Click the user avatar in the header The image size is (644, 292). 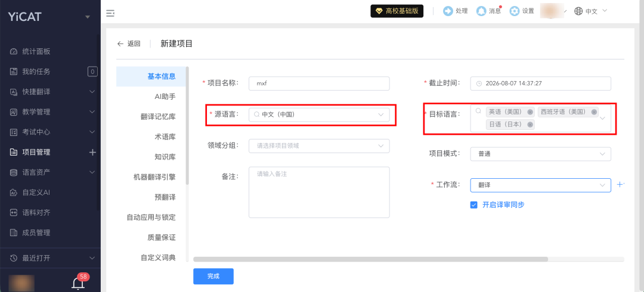pyautogui.click(x=551, y=11)
